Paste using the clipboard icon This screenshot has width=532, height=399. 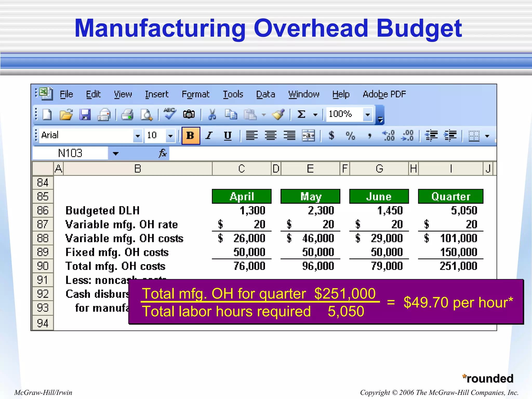[250, 115]
